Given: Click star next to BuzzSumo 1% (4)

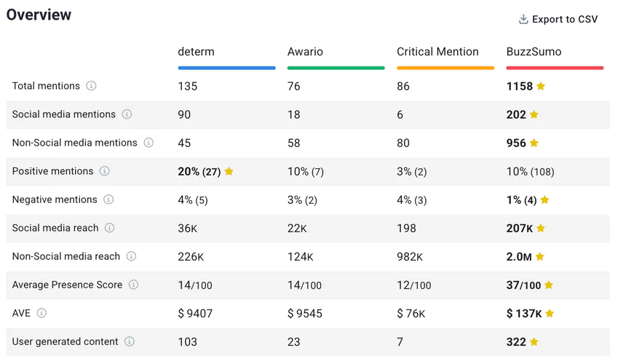Looking at the screenshot, I should point(544,199).
